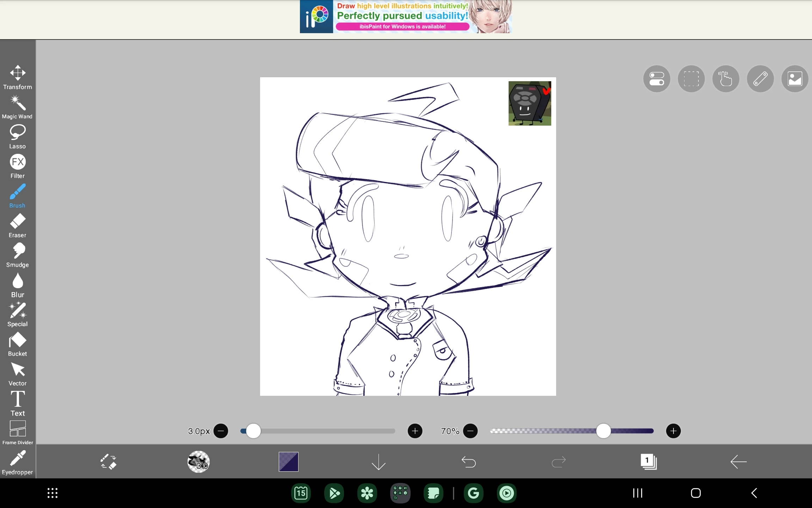Screen dimensions: 812x508
Task: Toggle brush and eraser switch button
Action: [108, 462]
